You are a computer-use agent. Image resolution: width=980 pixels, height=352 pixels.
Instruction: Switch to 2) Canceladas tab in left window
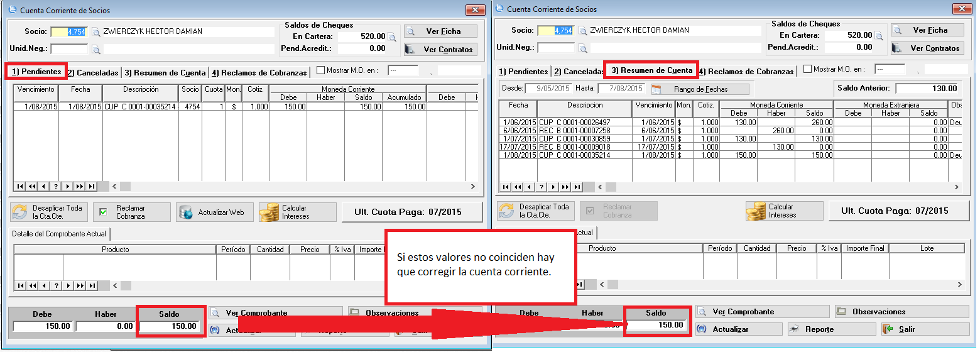pos(93,72)
